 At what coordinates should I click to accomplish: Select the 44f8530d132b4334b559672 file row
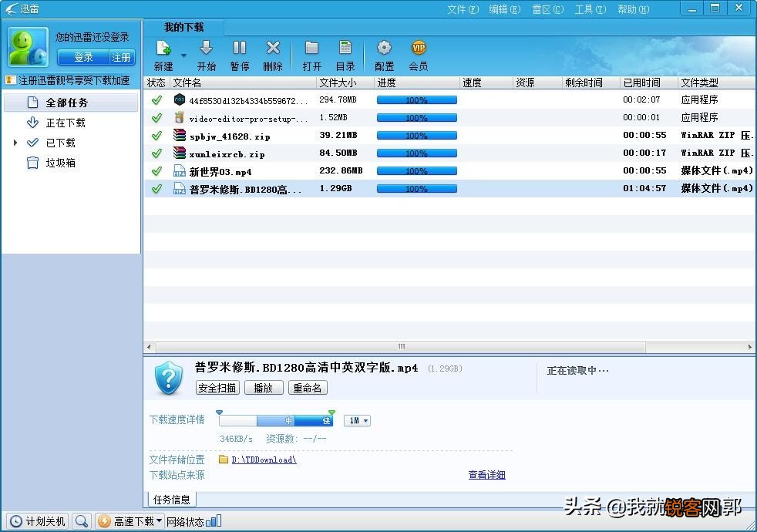click(x=450, y=100)
